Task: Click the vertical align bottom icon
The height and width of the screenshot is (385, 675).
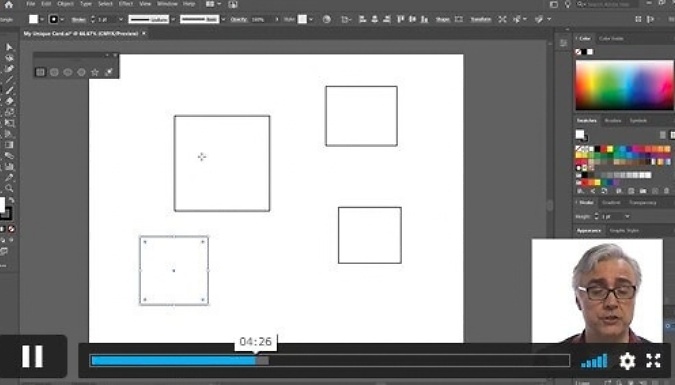Action: 424,19
